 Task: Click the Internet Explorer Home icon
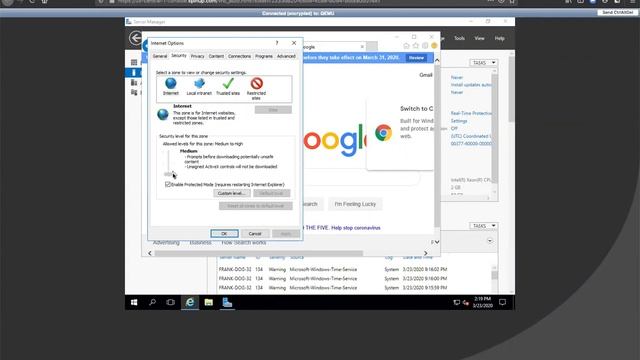[406, 46]
